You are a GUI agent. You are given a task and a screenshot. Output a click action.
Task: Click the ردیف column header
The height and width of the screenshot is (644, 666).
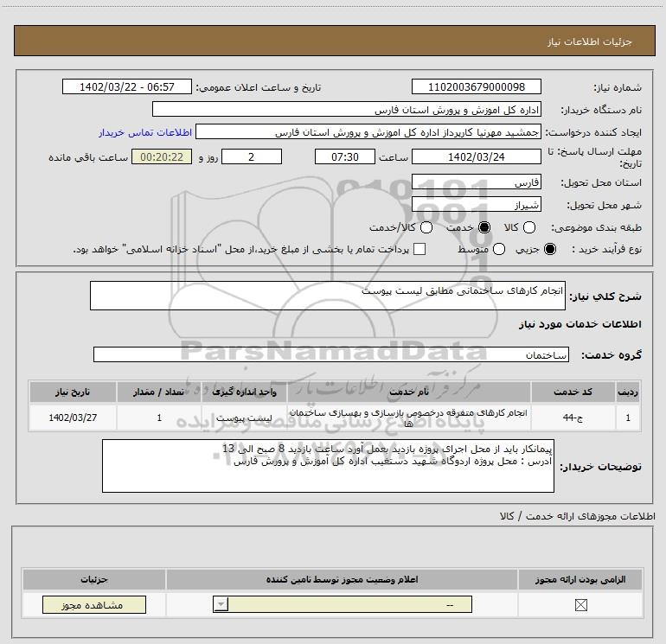tap(628, 392)
